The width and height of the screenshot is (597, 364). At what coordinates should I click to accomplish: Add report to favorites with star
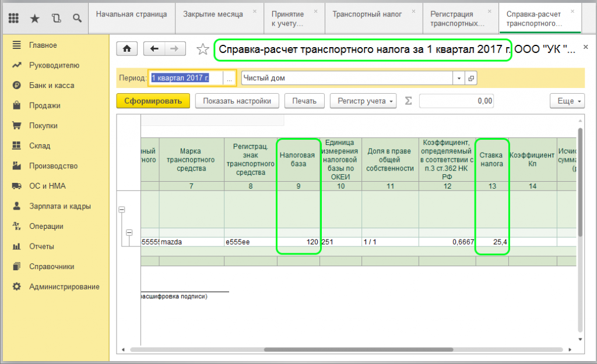coord(202,50)
